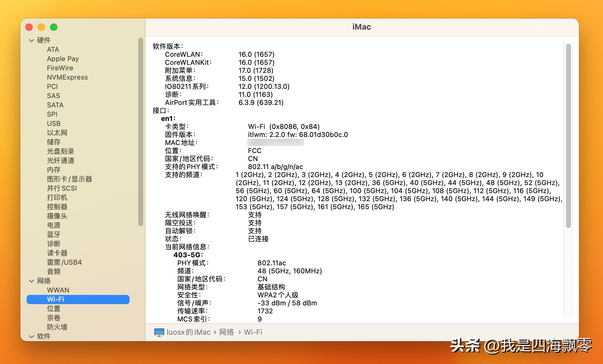Click luosx的iMac in the path bar

click(188, 332)
